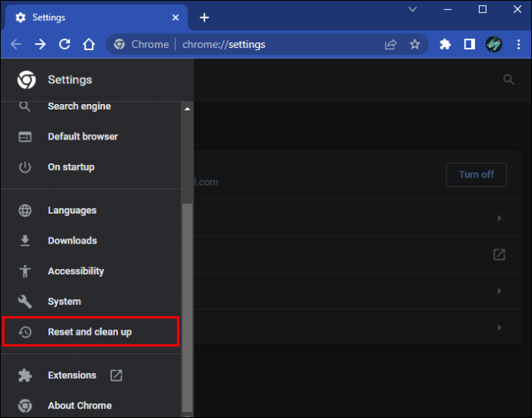Click the search settings magnifier icon
532x418 pixels.
click(x=508, y=79)
